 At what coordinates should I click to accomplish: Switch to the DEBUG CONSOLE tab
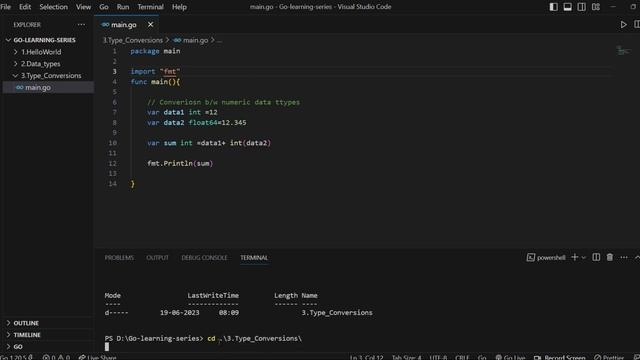tap(204, 258)
